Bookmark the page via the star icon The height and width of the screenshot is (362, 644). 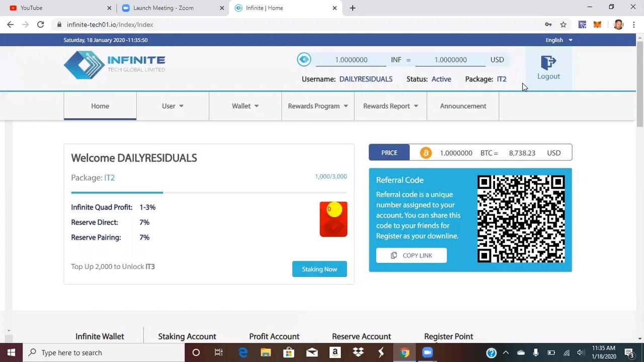pyautogui.click(x=563, y=24)
